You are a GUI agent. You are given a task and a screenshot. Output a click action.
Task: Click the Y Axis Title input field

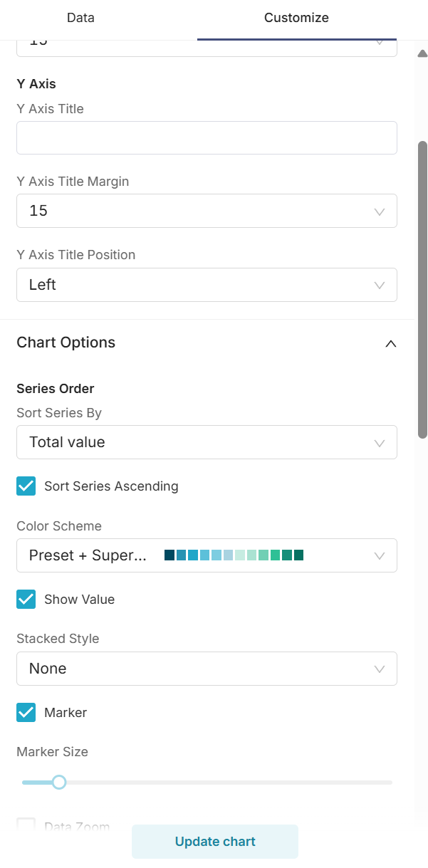pos(207,138)
